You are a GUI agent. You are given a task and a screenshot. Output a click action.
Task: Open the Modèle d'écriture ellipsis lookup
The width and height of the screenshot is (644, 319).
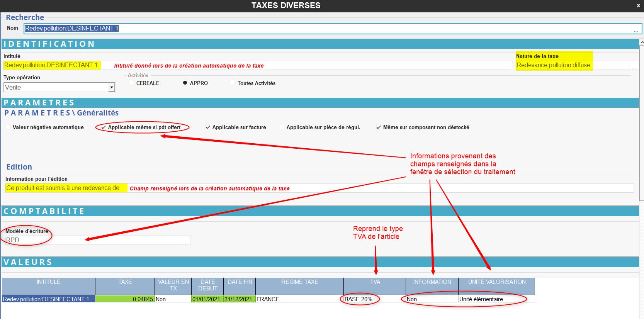185,241
